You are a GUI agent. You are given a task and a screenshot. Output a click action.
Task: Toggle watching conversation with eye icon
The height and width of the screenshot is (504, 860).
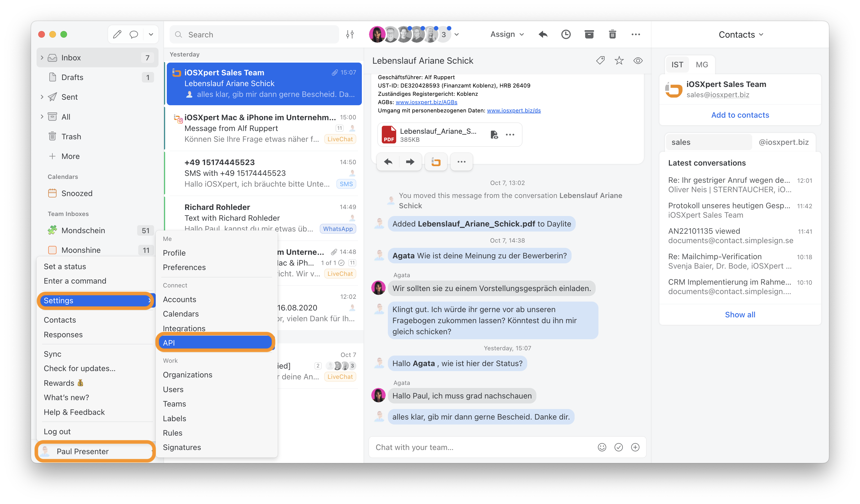tap(638, 61)
